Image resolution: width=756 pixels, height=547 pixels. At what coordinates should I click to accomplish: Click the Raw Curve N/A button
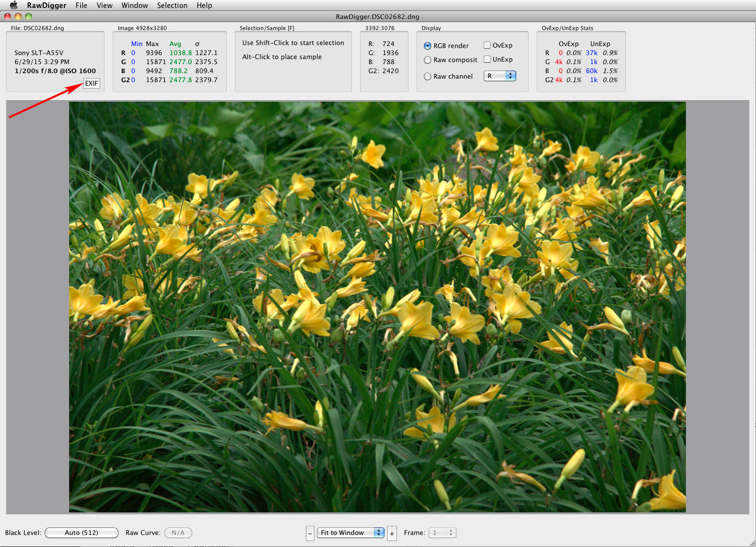(x=178, y=532)
